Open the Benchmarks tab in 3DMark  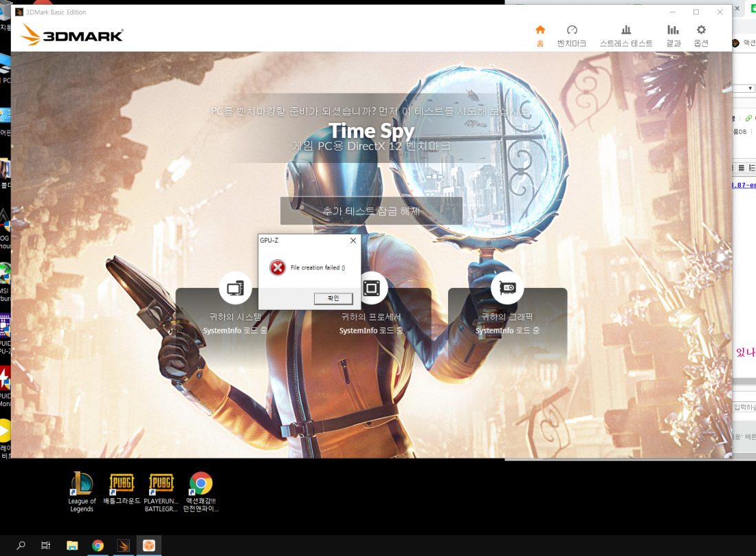(x=571, y=35)
